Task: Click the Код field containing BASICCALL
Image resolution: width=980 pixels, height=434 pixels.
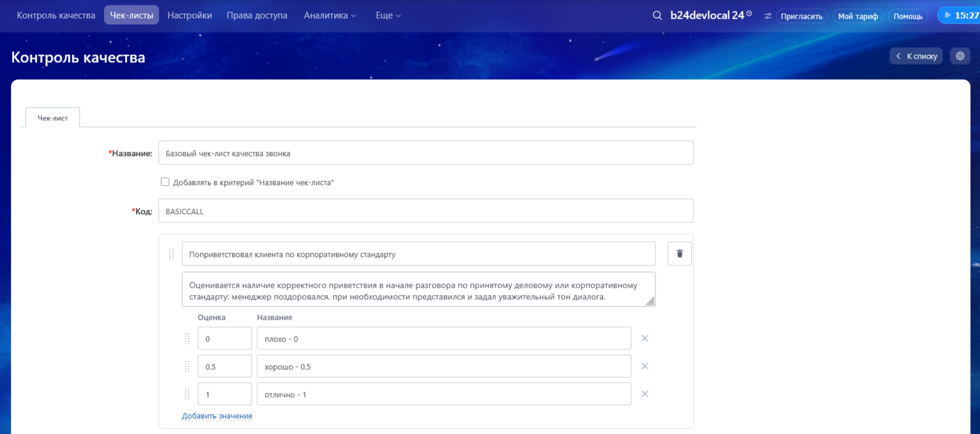Action: point(426,211)
